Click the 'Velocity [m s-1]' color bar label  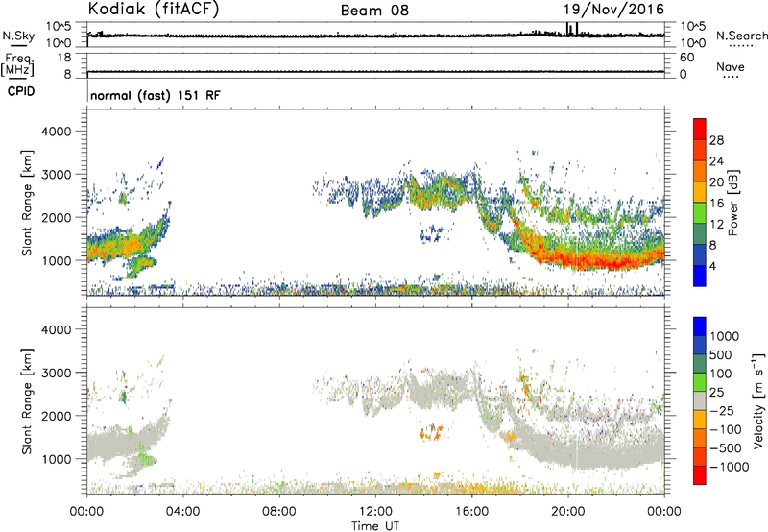(x=758, y=400)
